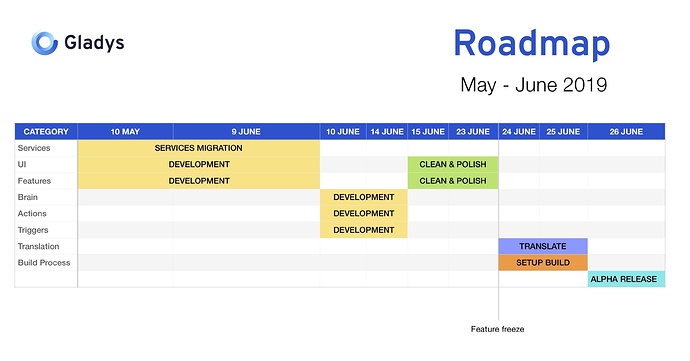This screenshot has height=361, width=690.
Task: Click the UI category row label
Action: click(x=22, y=164)
